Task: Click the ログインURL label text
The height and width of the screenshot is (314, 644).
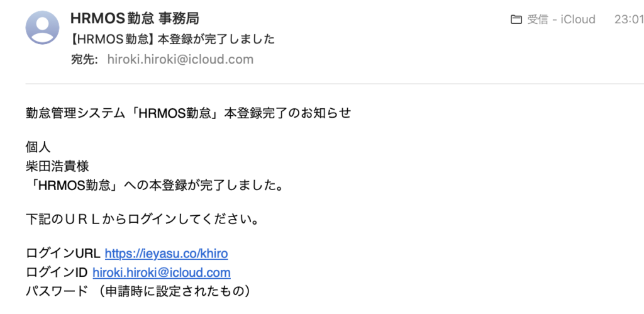Action: point(63,254)
